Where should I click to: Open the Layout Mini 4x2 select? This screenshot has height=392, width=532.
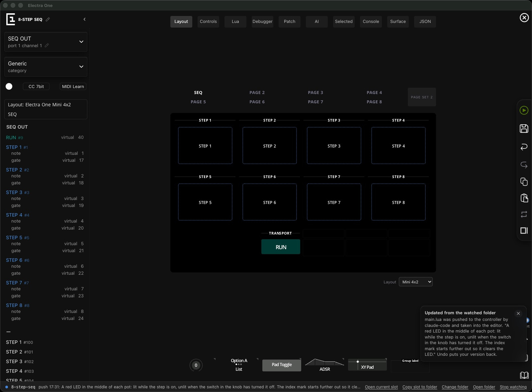click(415, 282)
